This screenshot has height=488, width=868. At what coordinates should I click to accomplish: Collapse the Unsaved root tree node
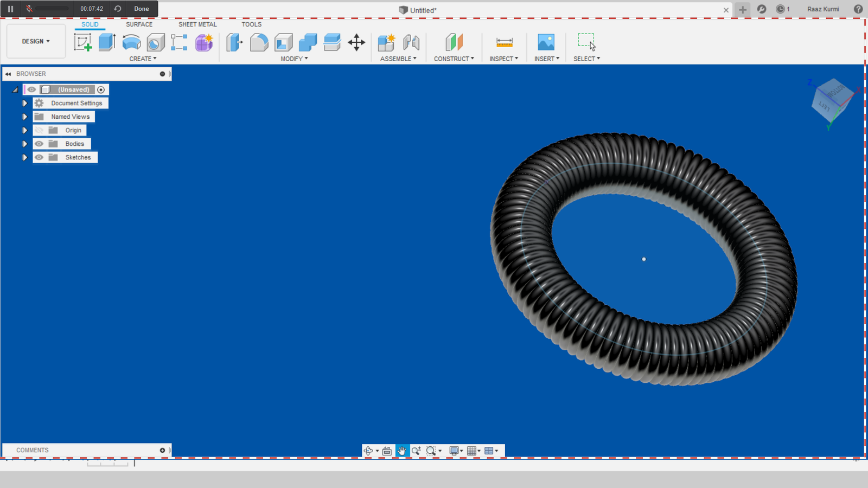pyautogui.click(x=16, y=89)
